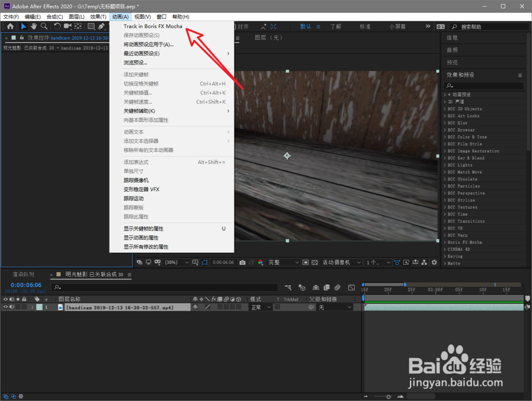Viewport: 532px width, 401px height.
Task: Select the Selection arrow tool
Action: pyautogui.click(x=23, y=26)
